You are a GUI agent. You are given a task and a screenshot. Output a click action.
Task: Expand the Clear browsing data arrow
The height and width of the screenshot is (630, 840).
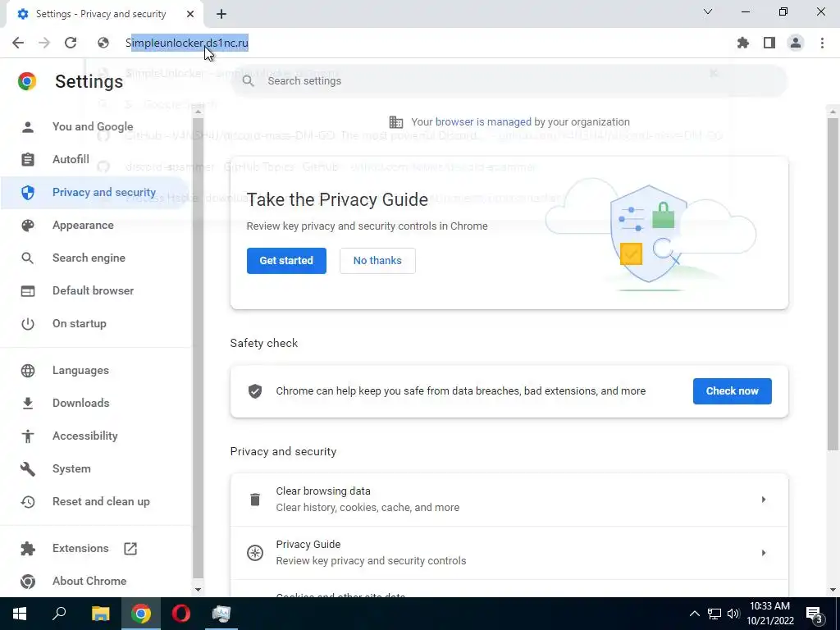point(764,500)
